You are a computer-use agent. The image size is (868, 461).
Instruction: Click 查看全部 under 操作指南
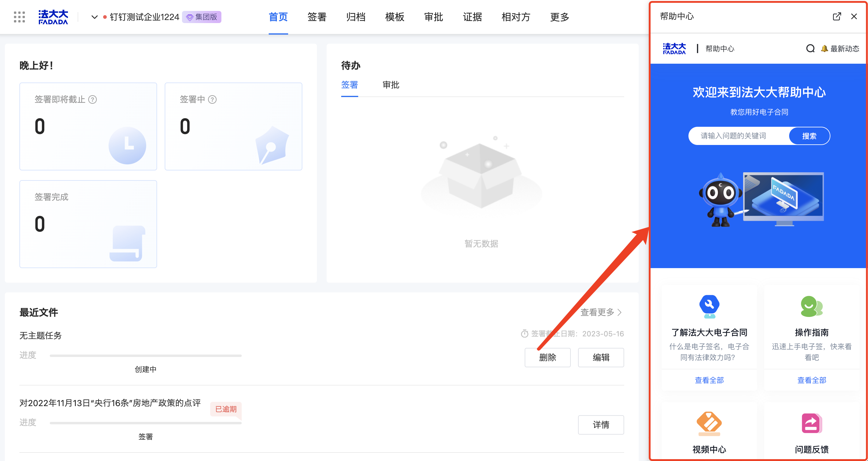[x=812, y=380]
